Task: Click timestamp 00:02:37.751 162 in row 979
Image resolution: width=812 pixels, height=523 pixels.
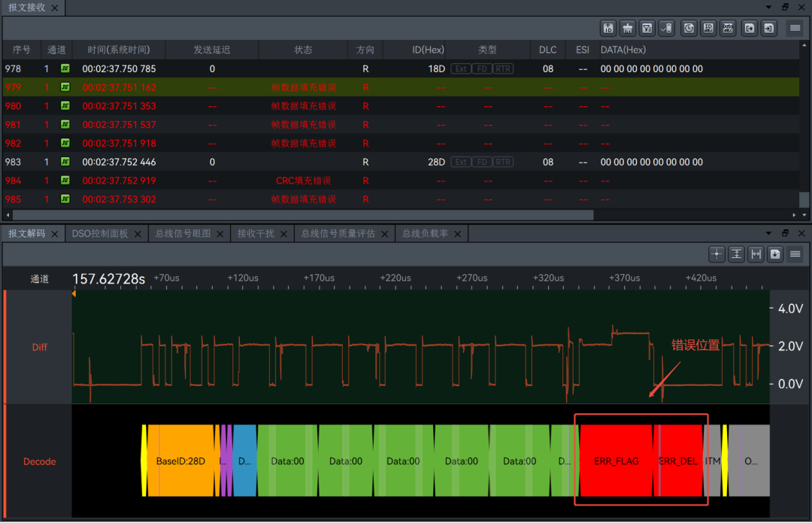Action: tap(119, 87)
